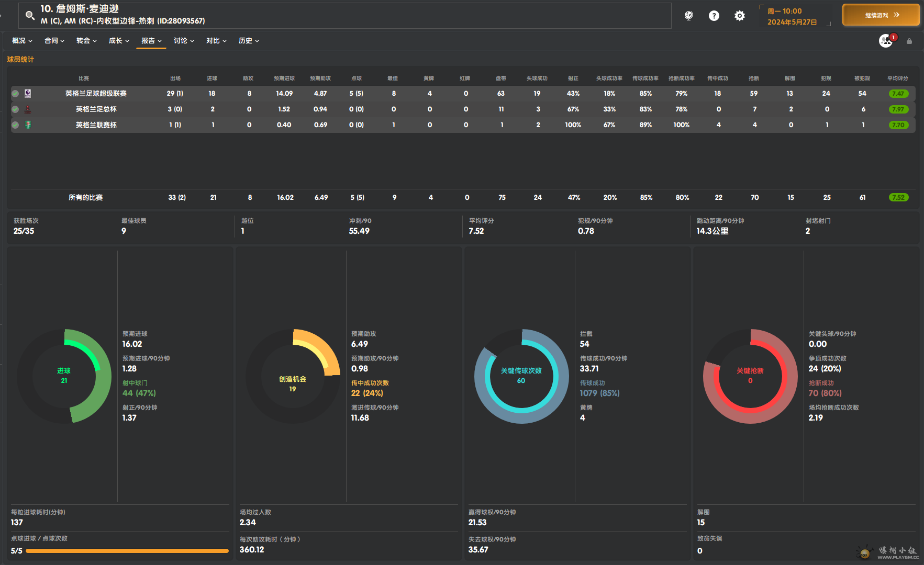Open the notifications icon with red badge
The height and width of the screenshot is (565, 924).
[x=886, y=40]
